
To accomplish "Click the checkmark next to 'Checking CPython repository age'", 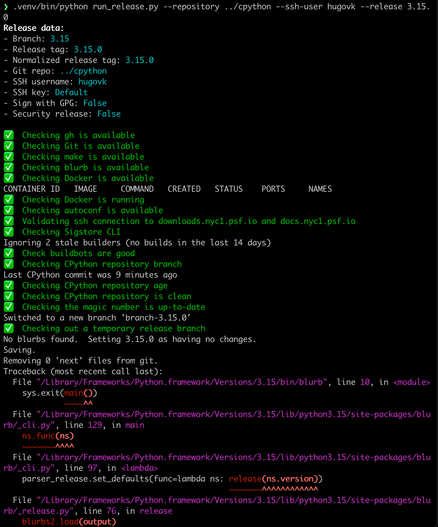I will [9, 286].
